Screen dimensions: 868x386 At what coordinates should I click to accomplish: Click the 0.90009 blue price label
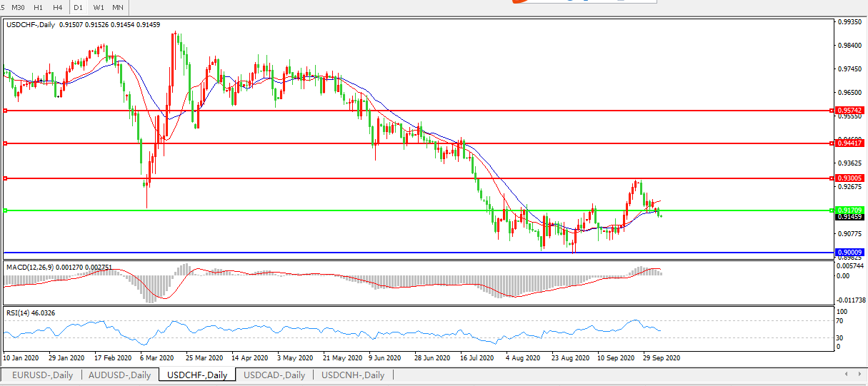pyautogui.click(x=849, y=253)
